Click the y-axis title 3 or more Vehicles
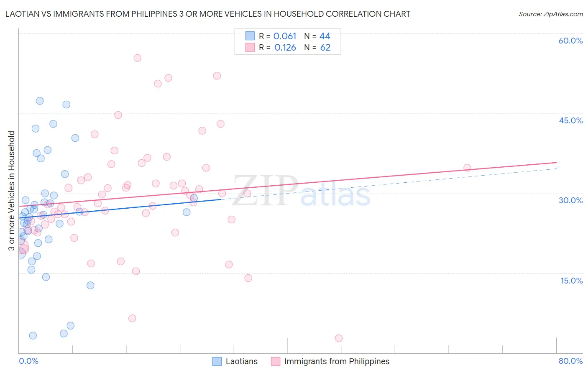This screenshot has height=373, width=588. coord(11,191)
